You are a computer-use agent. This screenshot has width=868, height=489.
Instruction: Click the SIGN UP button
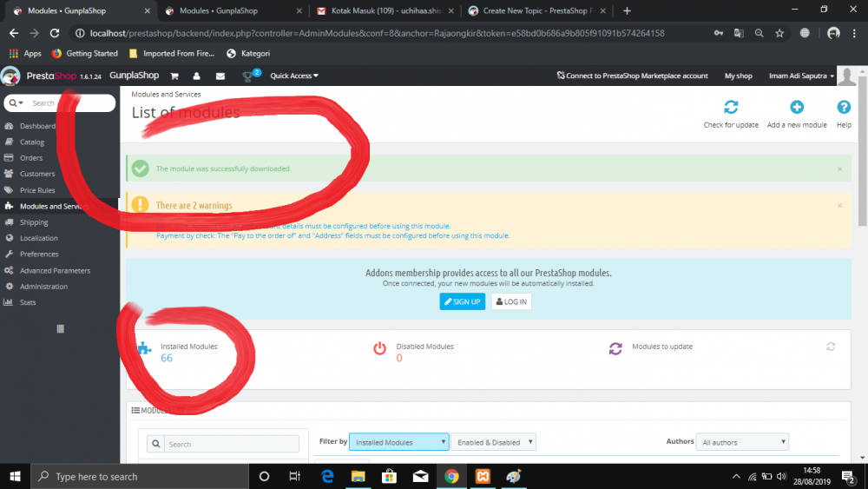click(x=463, y=301)
